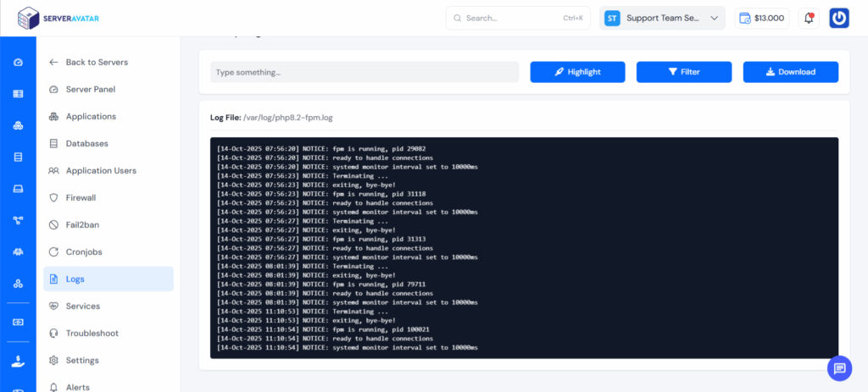868x392 pixels.
Task: Select the Logs menu item
Action: click(x=108, y=279)
